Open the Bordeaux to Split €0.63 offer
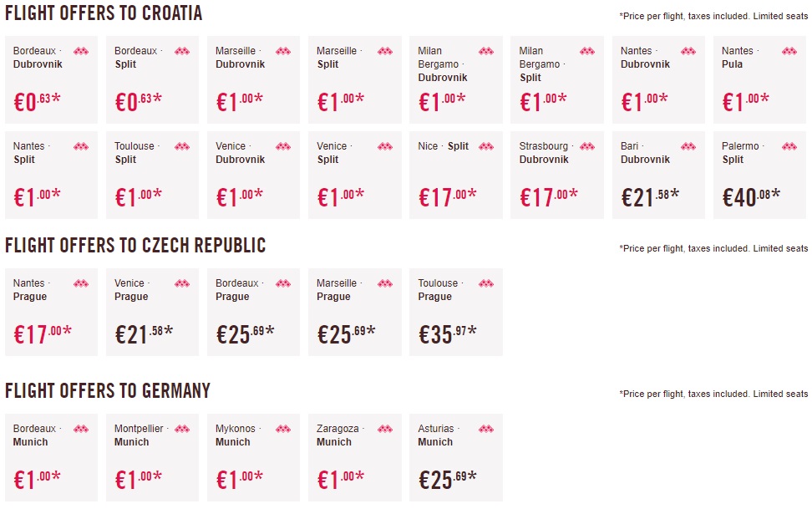The width and height of the screenshot is (812, 509). click(x=152, y=79)
